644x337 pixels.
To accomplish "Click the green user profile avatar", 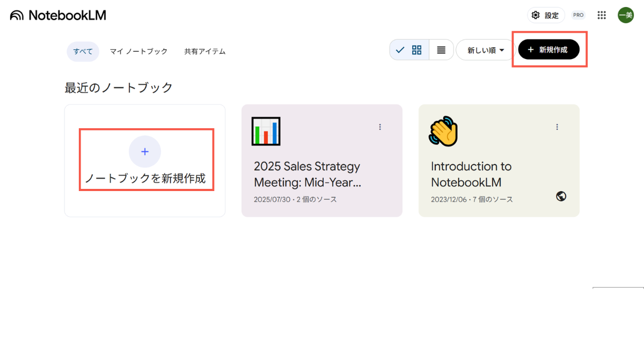I will [625, 15].
